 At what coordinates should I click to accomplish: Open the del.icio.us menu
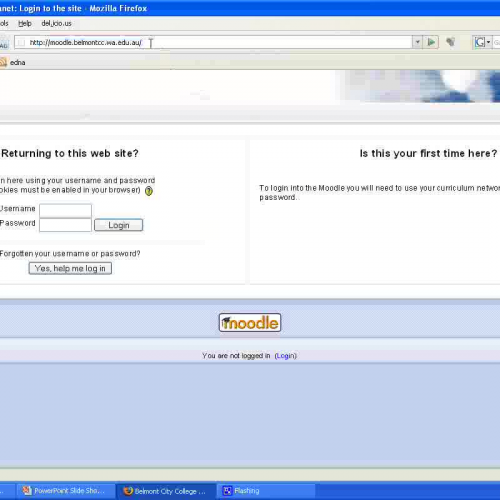56,23
